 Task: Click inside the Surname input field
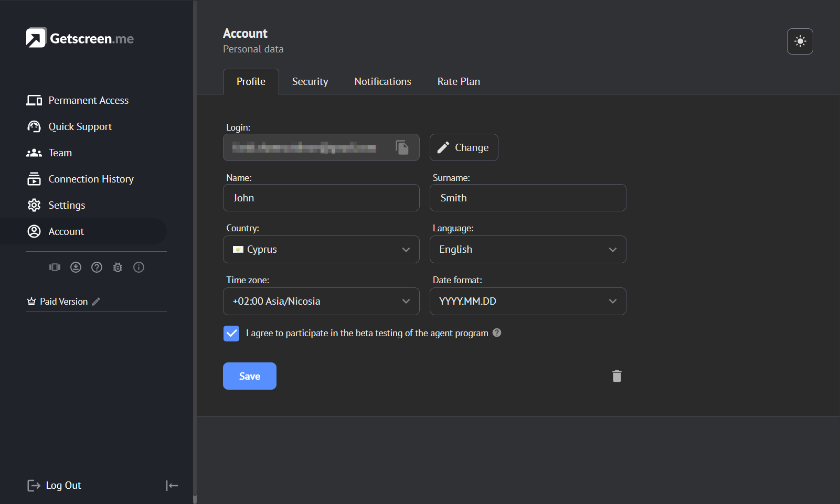(x=527, y=198)
